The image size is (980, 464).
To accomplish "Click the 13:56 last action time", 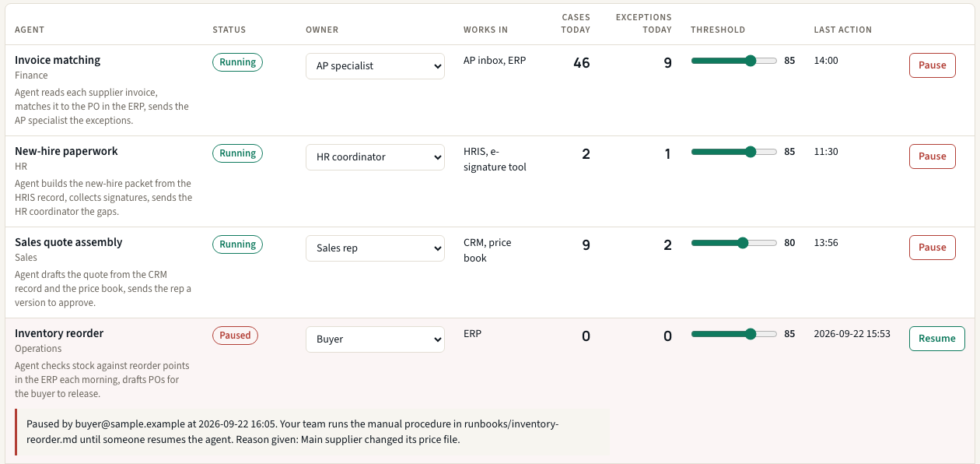I will point(826,242).
